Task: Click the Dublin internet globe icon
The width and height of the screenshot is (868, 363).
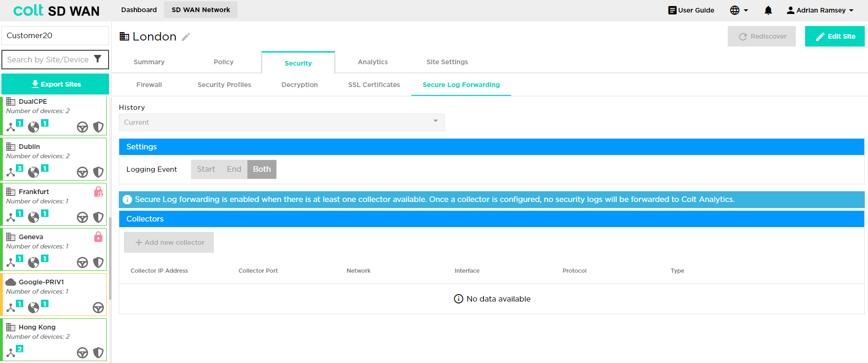Action: tap(34, 172)
